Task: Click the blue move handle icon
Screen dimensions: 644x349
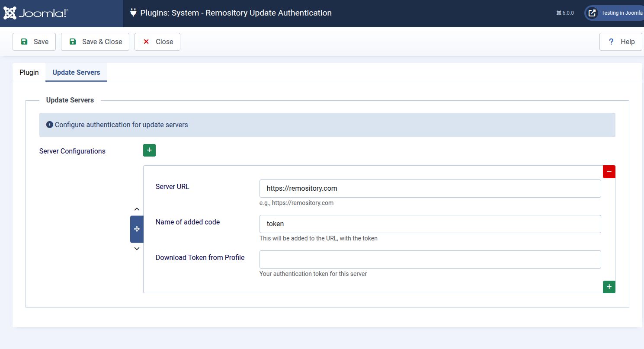Action: click(137, 229)
